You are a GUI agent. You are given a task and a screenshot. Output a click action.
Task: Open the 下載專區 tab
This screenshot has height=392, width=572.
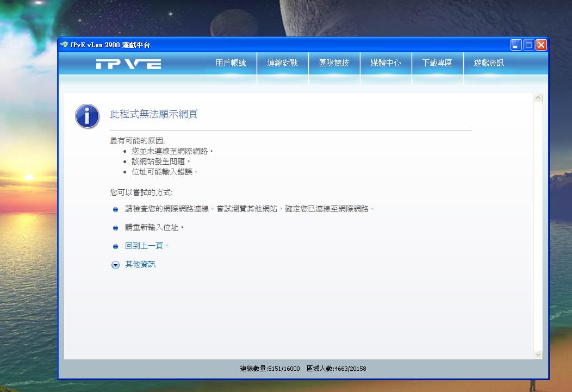[437, 63]
